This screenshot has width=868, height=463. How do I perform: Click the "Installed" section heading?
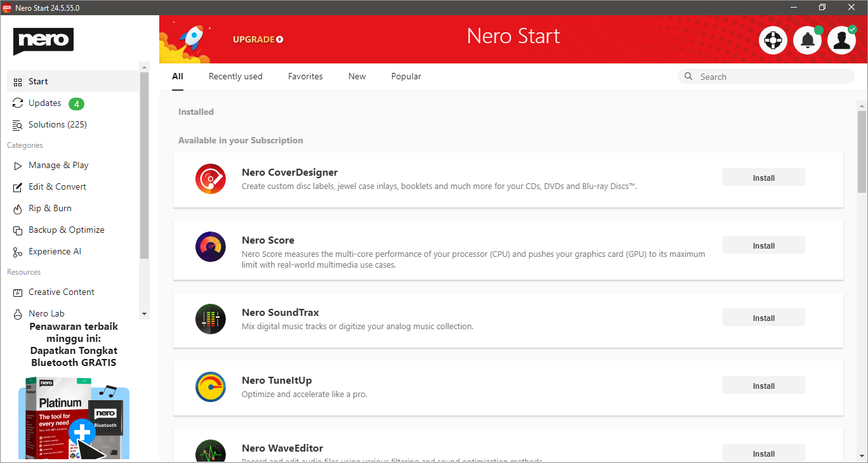196,112
